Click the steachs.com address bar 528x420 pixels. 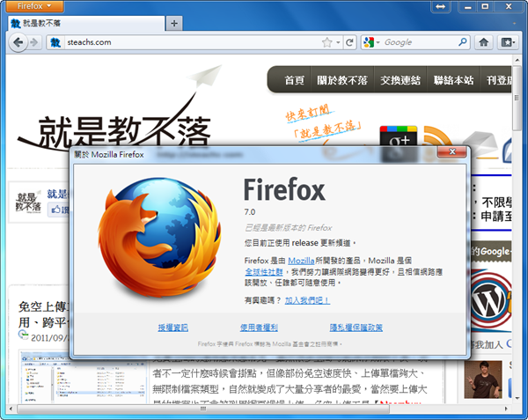tap(194, 42)
